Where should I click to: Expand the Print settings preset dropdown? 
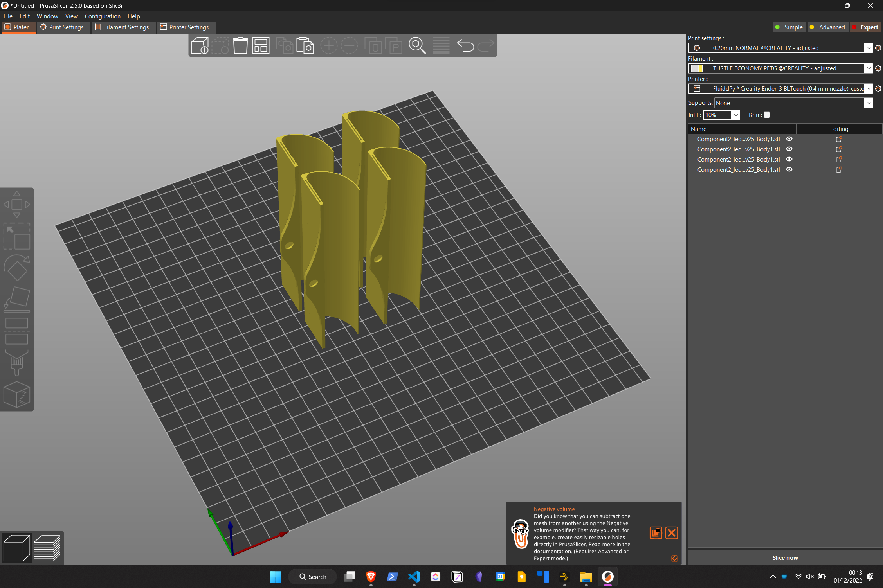click(869, 48)
